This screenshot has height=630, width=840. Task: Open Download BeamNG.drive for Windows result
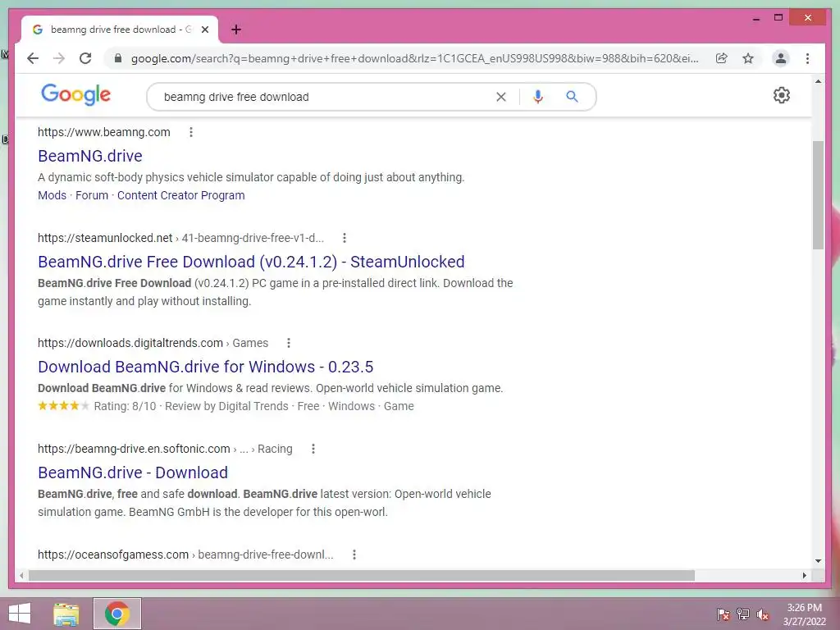(x=205, y=367)
